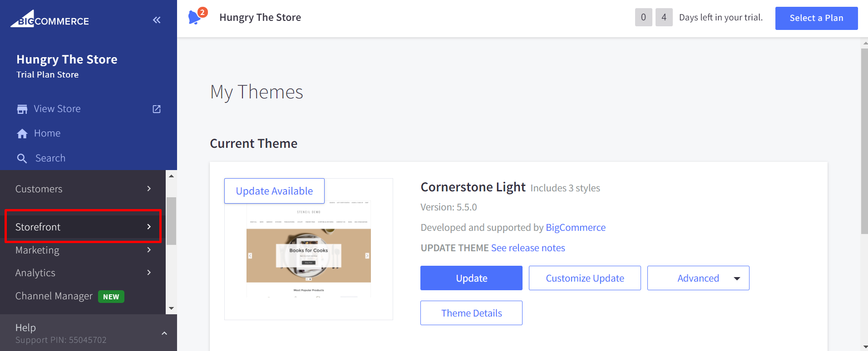Click the BigCommerce logo
This screenshot has width=868, height=351.
pos(50,19)
